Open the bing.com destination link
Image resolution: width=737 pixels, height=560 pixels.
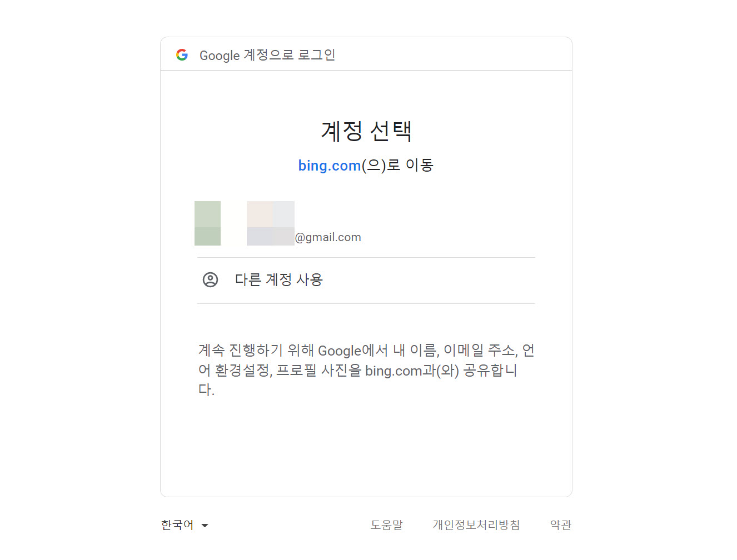(x=329, y=165)
